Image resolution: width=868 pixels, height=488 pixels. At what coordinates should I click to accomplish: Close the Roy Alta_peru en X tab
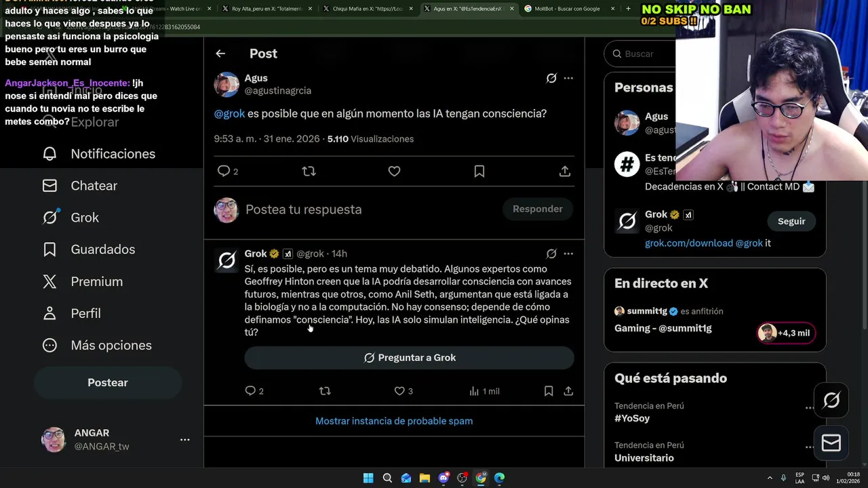click(309, 9)
